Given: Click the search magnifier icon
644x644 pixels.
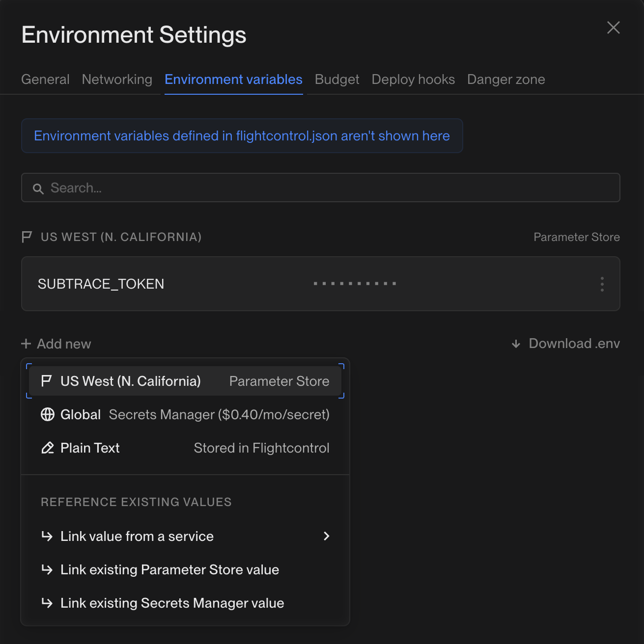Looking at the screenshot, I should tap(38, 188).
